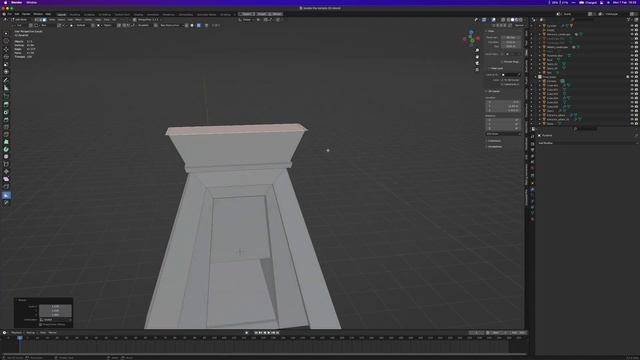Hide Cube.001 with its eye icon
Screen dimensions: 640x360
(632, 85)
